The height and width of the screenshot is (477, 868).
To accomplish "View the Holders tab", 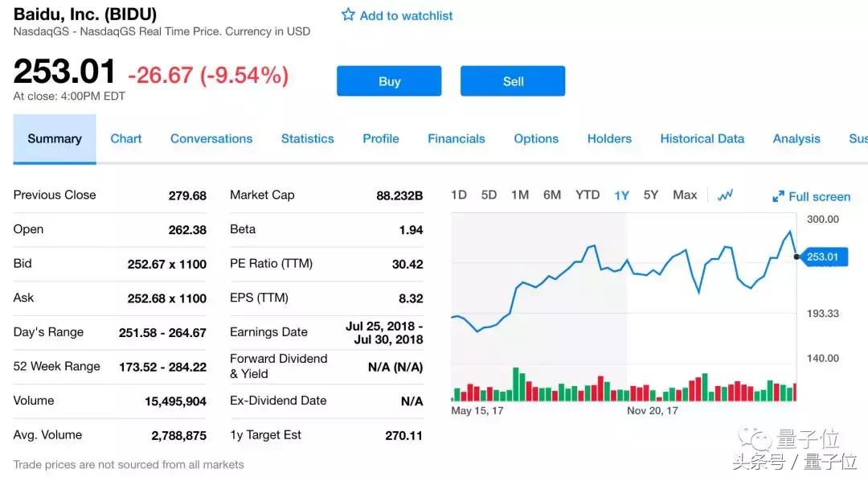I will tap(609, 138).
